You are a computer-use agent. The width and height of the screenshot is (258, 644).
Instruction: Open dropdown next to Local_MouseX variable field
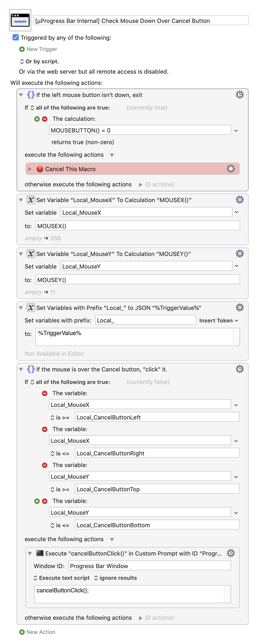(237, 213)
